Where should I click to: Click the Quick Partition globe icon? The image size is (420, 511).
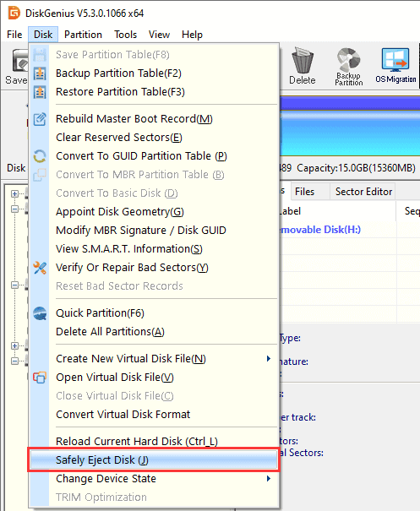40,313
